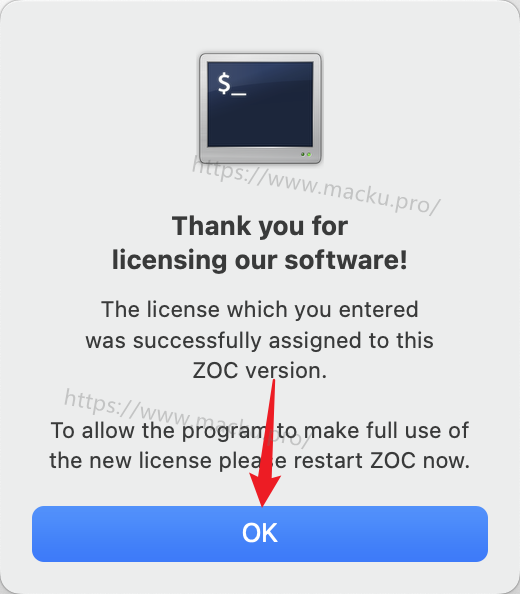
Task: Click the lower macku.pro watermark URL
Action: pos(187,417)
